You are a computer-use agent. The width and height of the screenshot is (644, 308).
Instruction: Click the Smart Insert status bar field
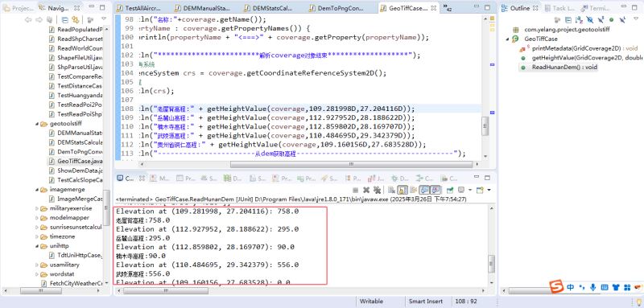tap(426, 301)
